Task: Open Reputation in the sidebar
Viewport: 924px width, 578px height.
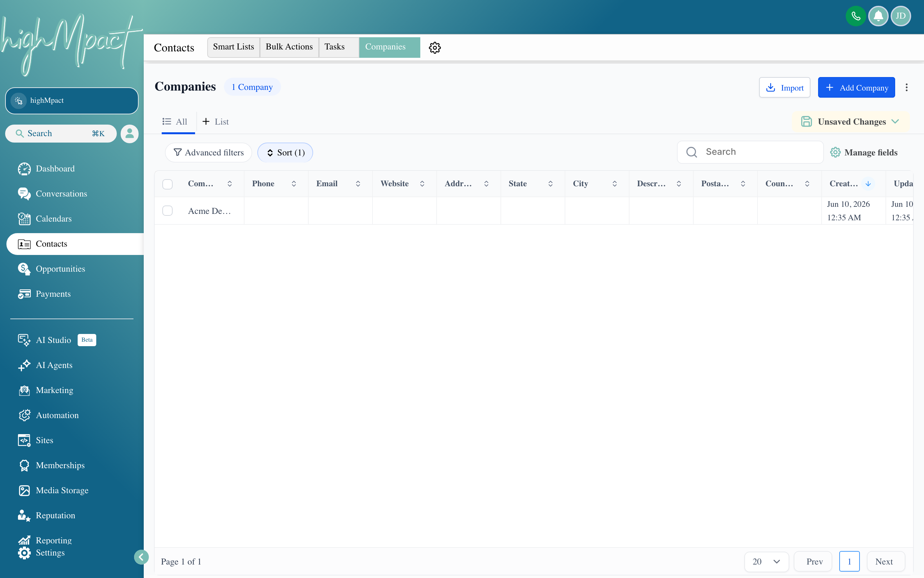Action: (x=46, y=515)
